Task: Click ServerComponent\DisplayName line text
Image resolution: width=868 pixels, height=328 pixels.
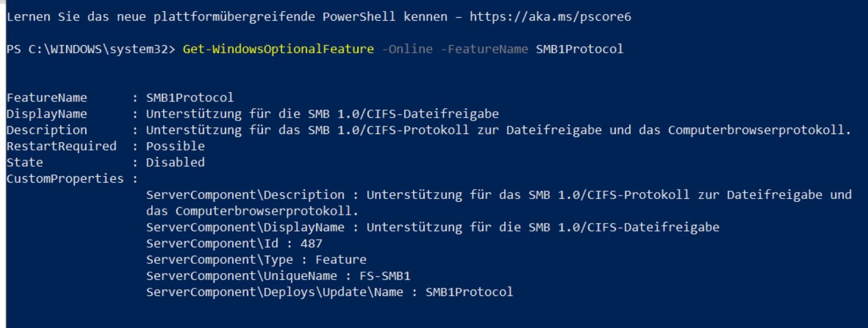Action: tap(432, 227)
